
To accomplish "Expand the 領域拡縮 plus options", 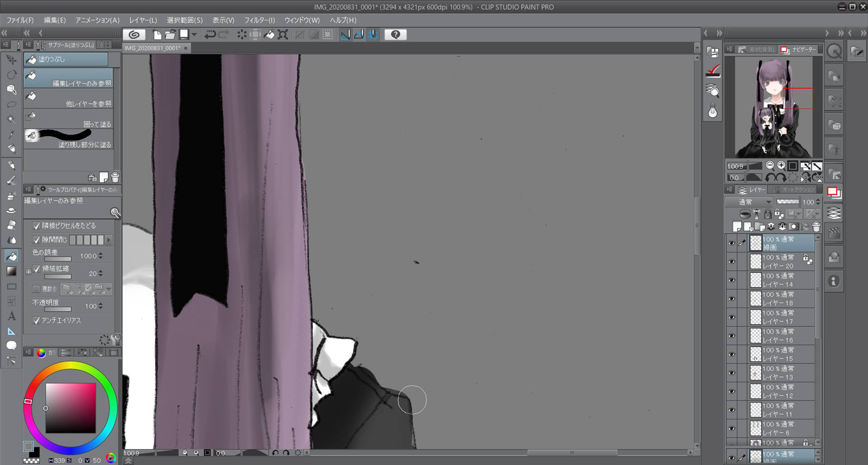I will (x=28, y=272).
